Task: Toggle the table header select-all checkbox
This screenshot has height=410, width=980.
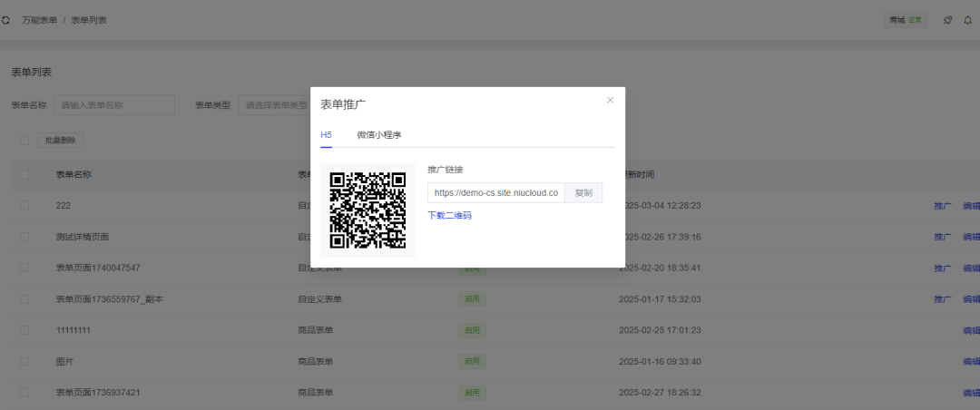Action: pos(24,174)
